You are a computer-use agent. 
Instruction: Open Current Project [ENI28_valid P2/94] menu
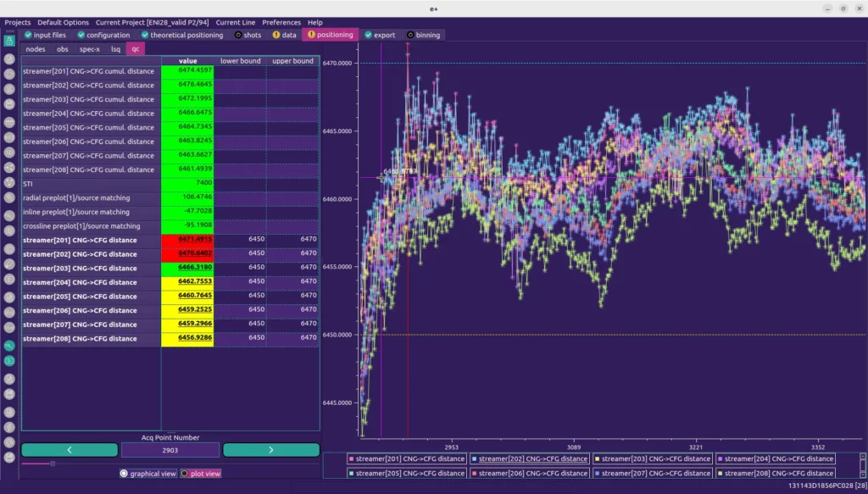pos(153,23)
